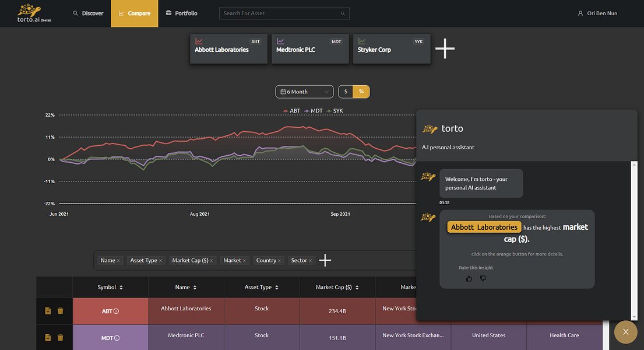Remove the Name column chip
This screenshot has width=644, height=350.
[118, 261]
